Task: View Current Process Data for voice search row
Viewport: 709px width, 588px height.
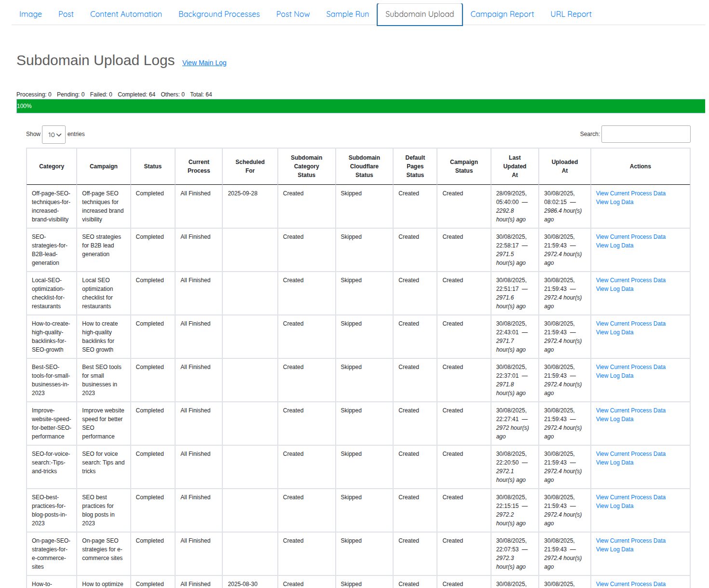Action: coord(630,454)
